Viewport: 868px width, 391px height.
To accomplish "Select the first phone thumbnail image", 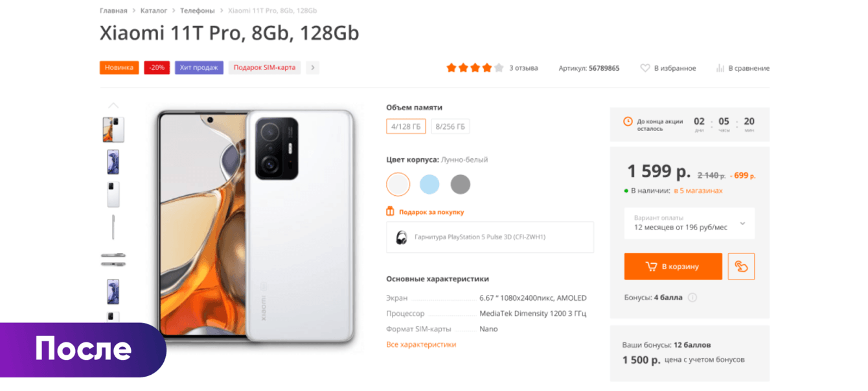I will click(x=113, y=130).
